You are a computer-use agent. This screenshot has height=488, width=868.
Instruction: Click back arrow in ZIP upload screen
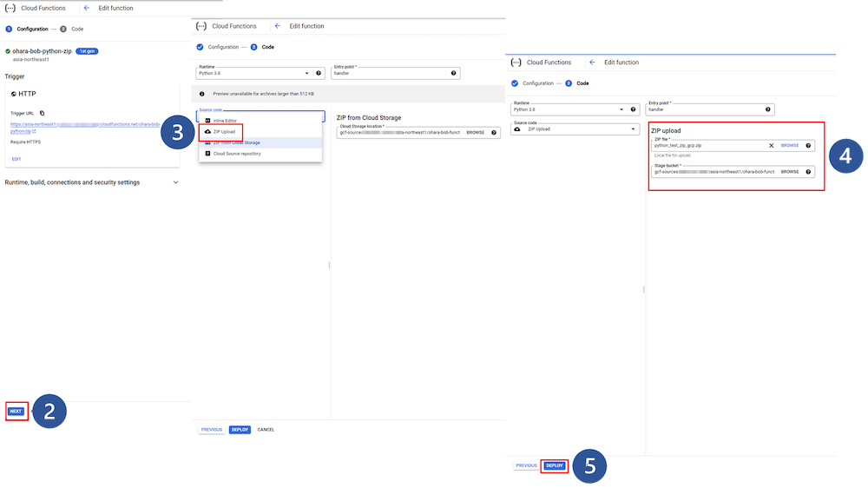[x=592, y=63]
